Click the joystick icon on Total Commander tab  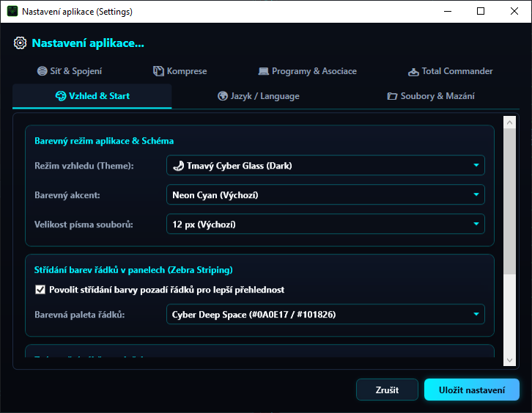click(413, 72)
